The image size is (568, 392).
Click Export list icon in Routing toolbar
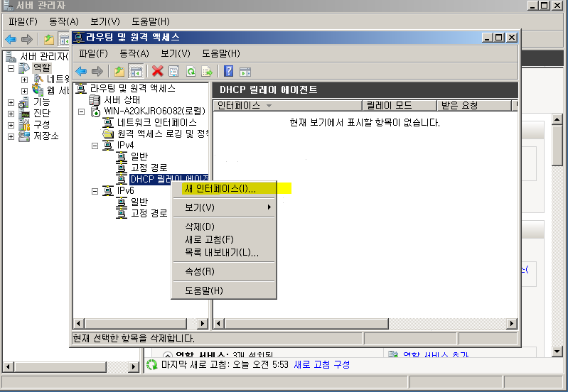[x=207, y=71]
